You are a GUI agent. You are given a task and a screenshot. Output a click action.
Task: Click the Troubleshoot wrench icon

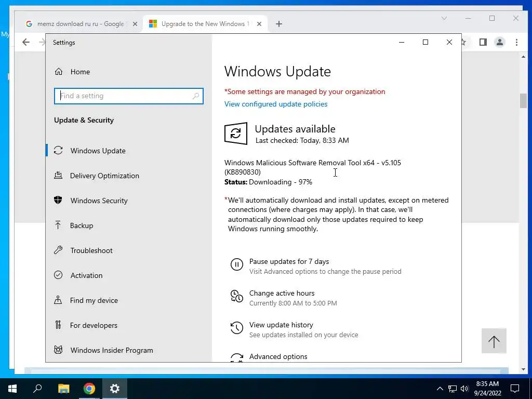(58, 250)
